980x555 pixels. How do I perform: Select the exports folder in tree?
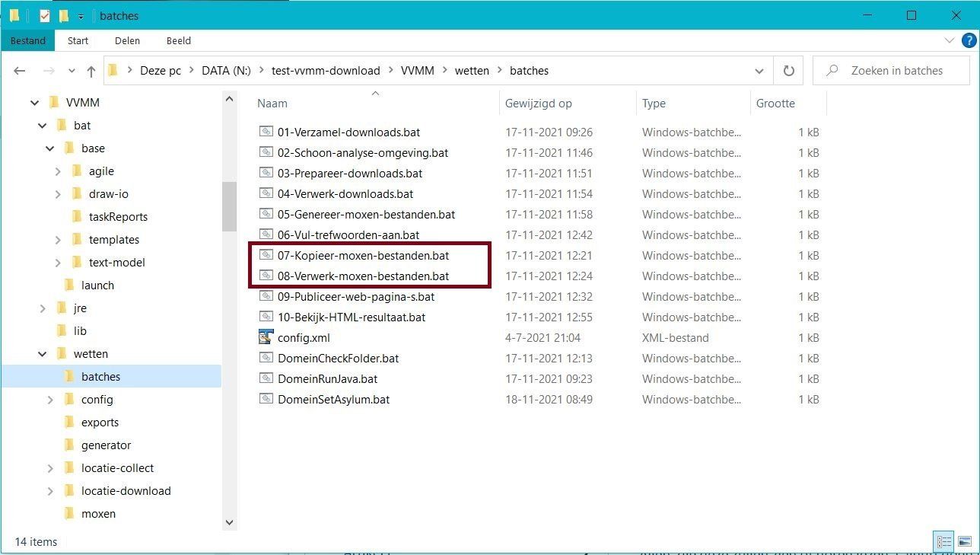coord(100,423)
